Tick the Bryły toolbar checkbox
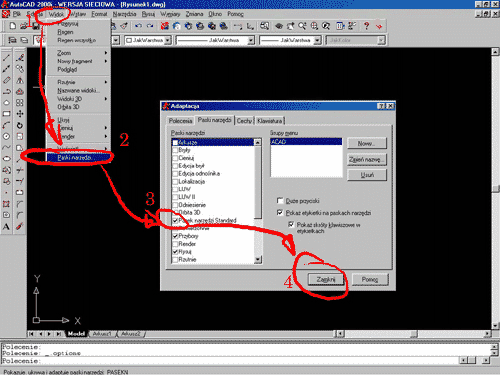This screenshot has width=500, height=375. pyautogui.click(x=175, y=150)
